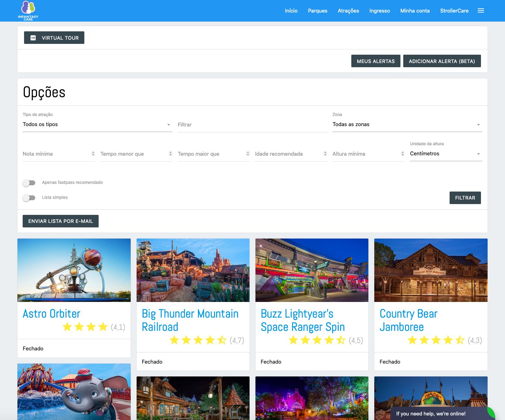Click the Filtrar text input field
505x420 pixels.
click(252, 125)
